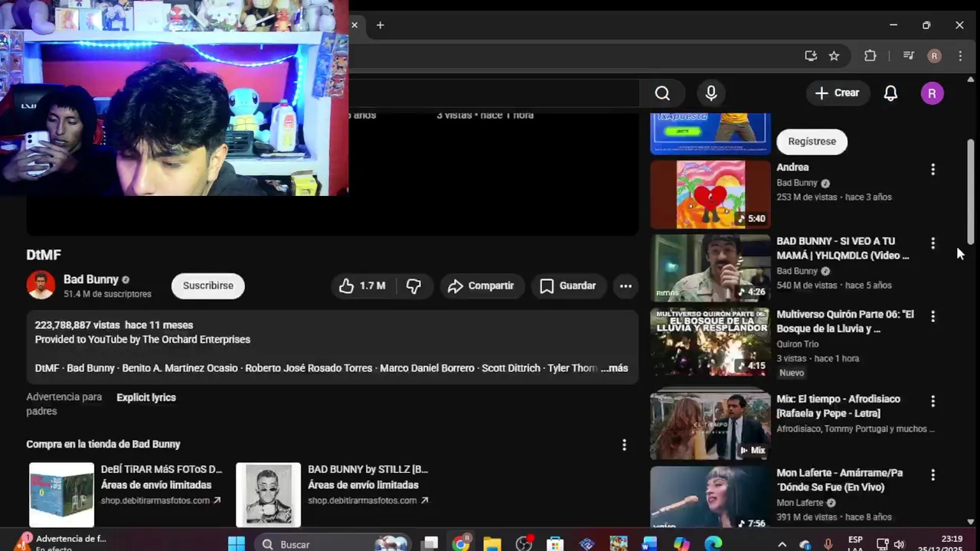Click Compartir to share video

482,286
